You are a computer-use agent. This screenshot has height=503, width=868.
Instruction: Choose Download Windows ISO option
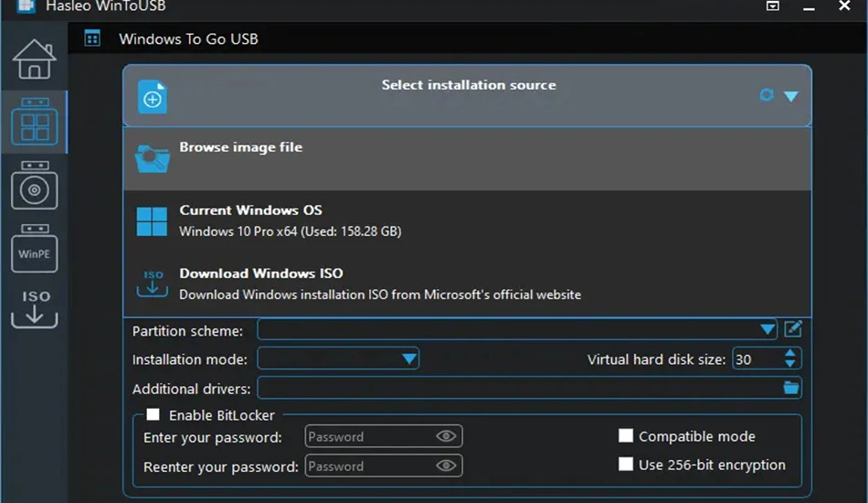[x=467, y=284]
